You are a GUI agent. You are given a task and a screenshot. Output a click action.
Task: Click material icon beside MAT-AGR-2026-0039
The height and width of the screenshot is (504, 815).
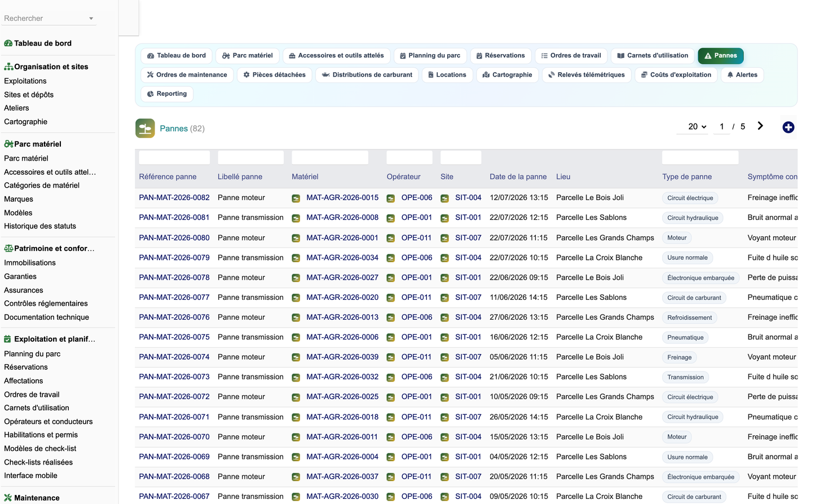point(296,357)
